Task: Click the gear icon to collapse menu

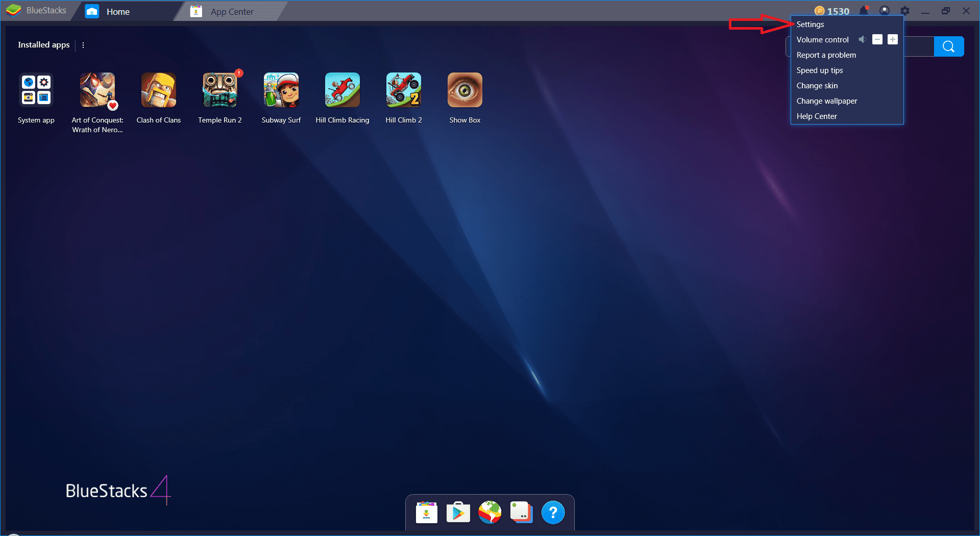Action: pyautogui.click(x=904, y=11)
